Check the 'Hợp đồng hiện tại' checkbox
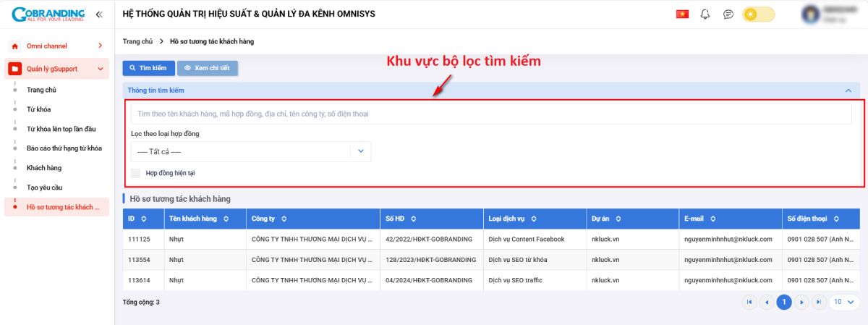 (x=135, y=173)
